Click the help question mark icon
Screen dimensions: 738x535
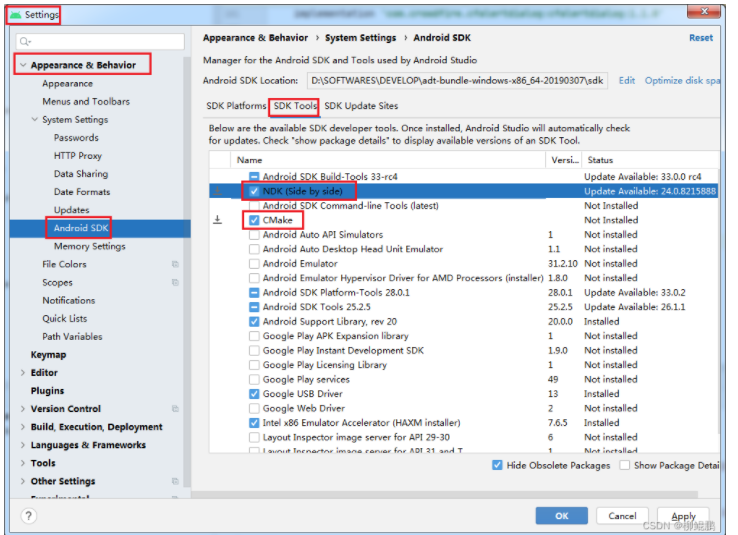[29, 516]
